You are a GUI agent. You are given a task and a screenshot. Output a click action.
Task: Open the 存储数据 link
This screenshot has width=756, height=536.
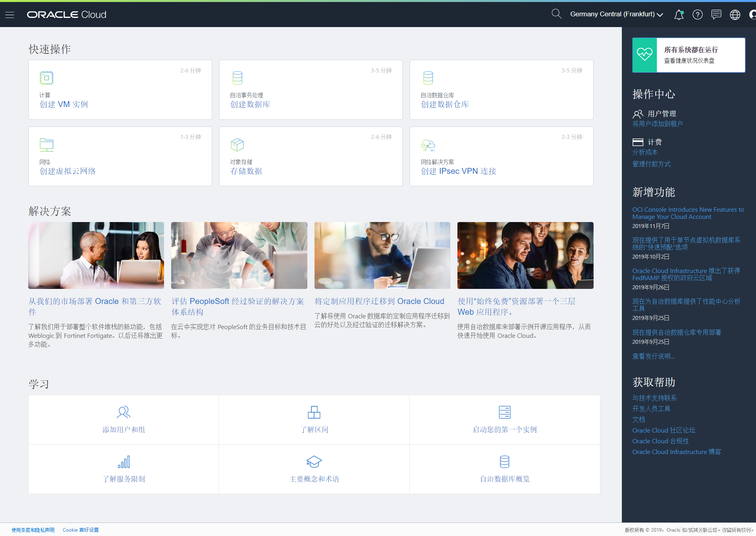pyautogui.click(x=246, y=171)
